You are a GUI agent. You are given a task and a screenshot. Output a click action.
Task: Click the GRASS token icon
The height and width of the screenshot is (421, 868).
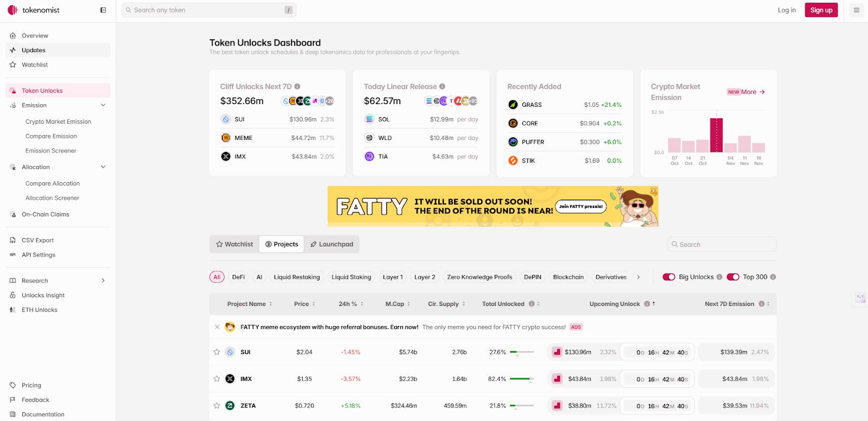coord(513,105)
